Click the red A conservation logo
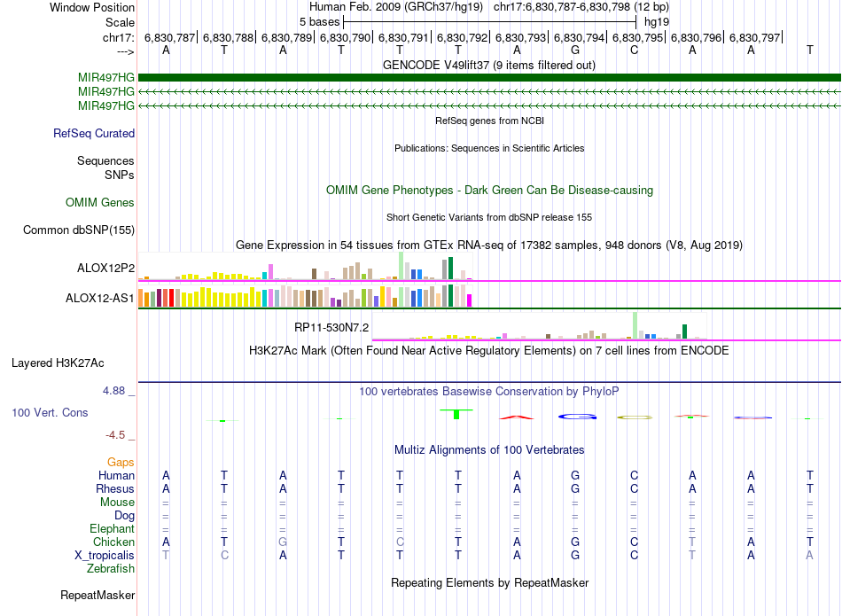The width and height of the screenshot is (842, 616). tap(516, 417)
